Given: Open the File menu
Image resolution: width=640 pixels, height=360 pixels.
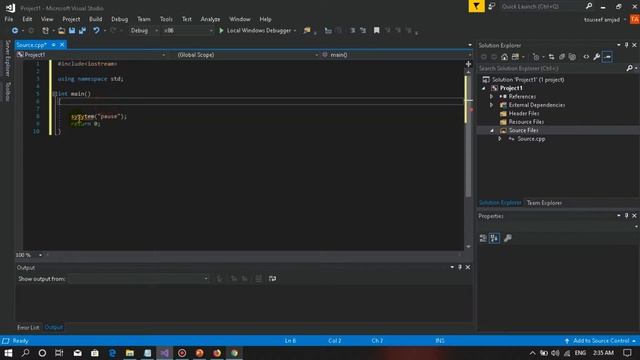Looking at the screenshot, I should 9,19.
